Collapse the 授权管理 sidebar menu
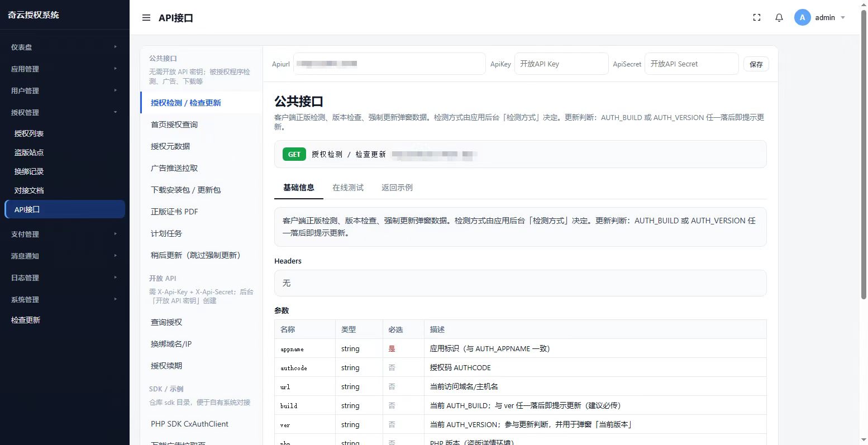This screenshot has width=868, height=445. (65, 113)
